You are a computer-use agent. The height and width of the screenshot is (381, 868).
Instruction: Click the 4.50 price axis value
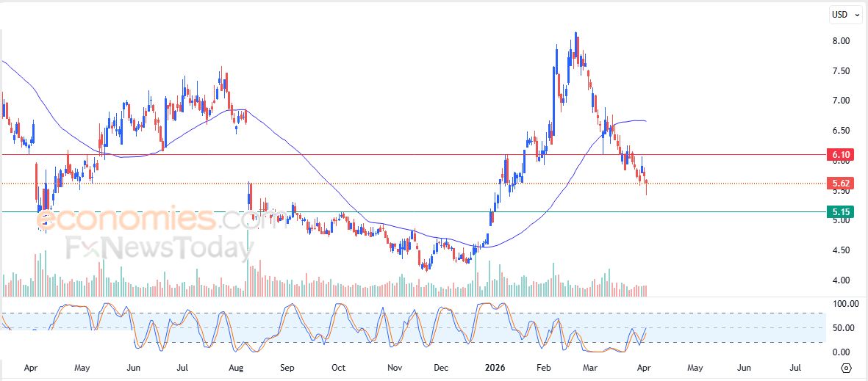(x=841, y=250)
